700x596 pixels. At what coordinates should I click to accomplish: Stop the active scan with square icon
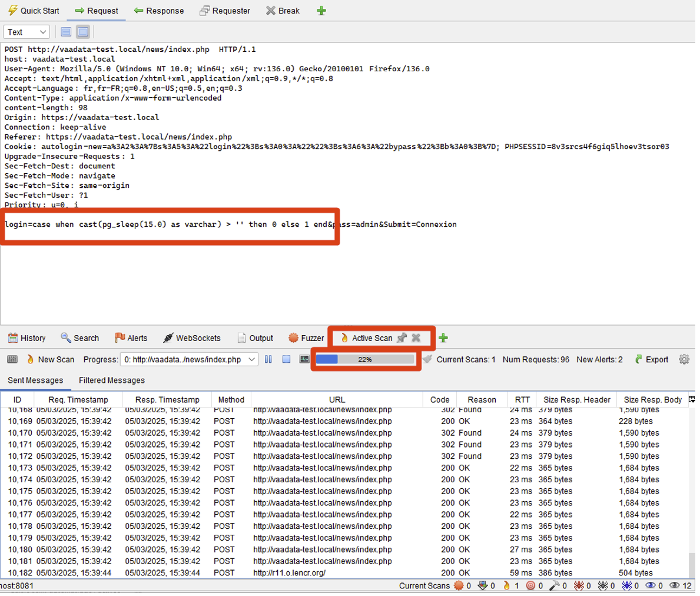tap(287, 359)
